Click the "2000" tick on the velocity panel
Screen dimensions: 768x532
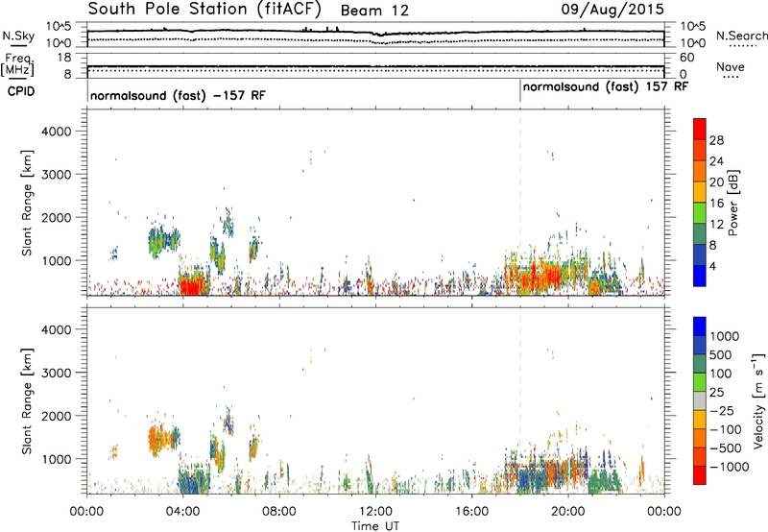pos(56,416)
